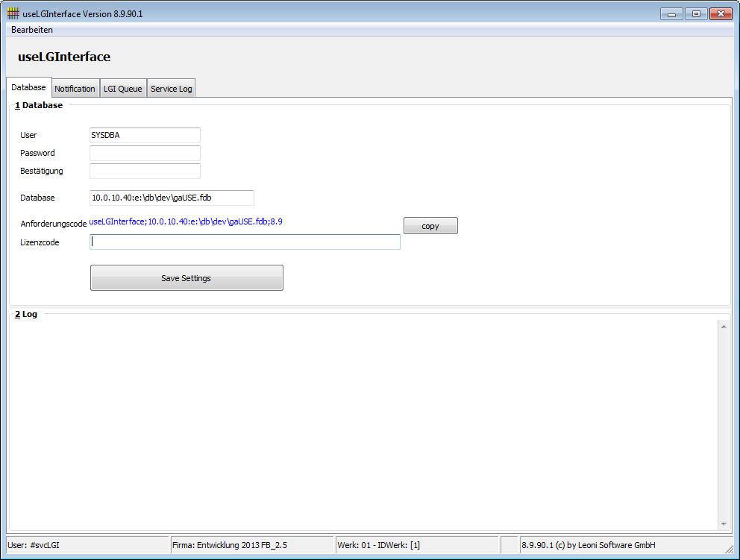Copy the Anforderungscode with the copy button
This screenshot has height=560, width=740.
[430, 225]
